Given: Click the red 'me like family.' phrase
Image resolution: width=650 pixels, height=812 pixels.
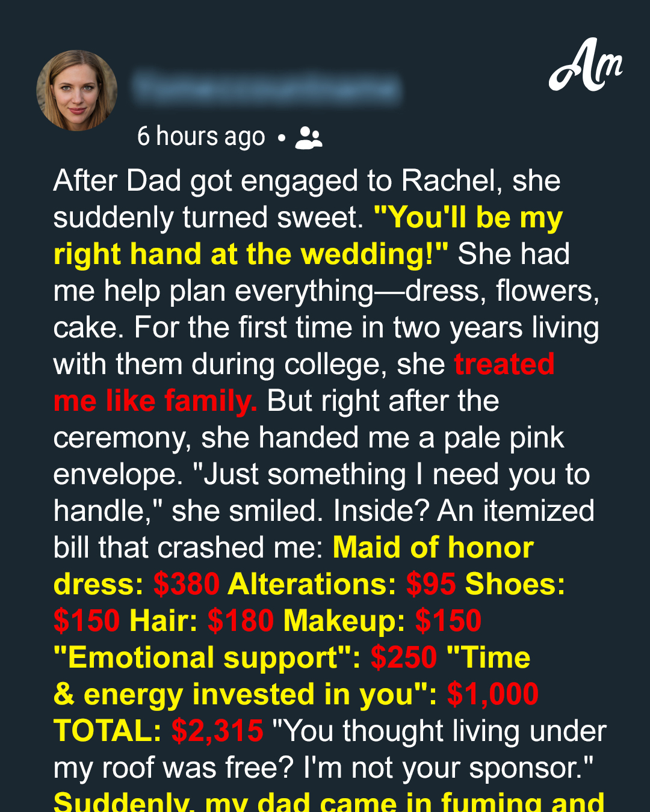Looking at the screenshot, I should (x=155, y=401).
